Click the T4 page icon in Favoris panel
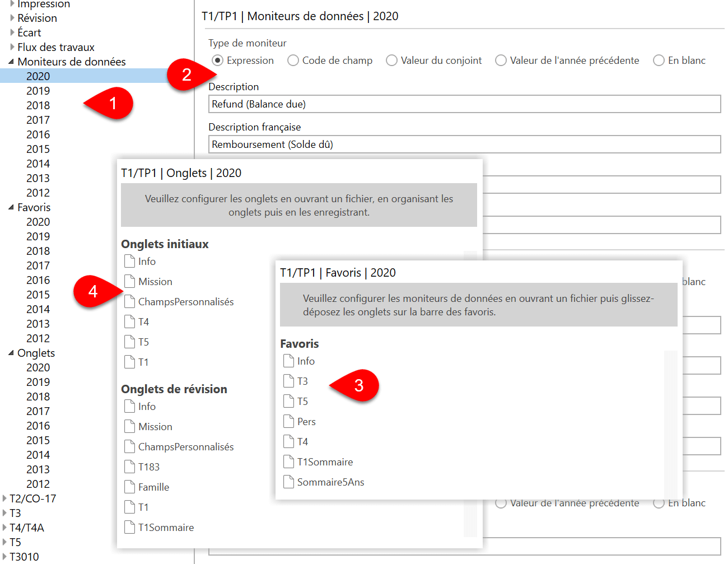 pyautogui.click(x=288, y=442)
